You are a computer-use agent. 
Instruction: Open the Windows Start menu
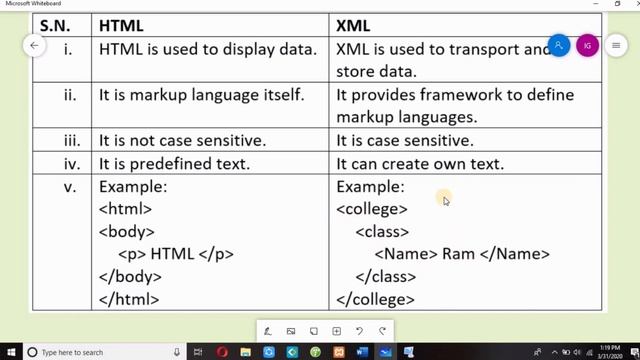pyautogui.click(x=11, y=352)
